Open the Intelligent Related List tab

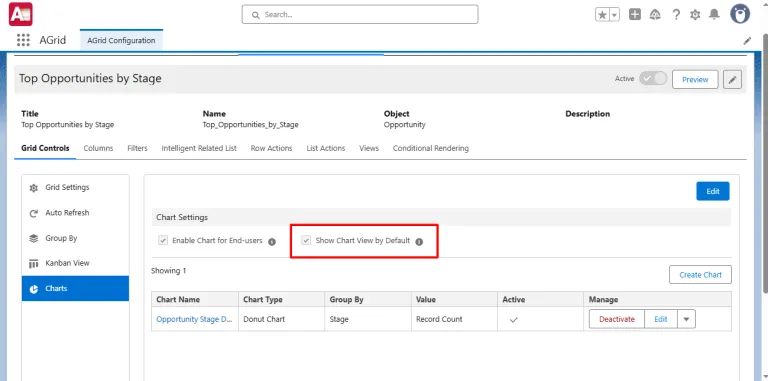[199, 148]
